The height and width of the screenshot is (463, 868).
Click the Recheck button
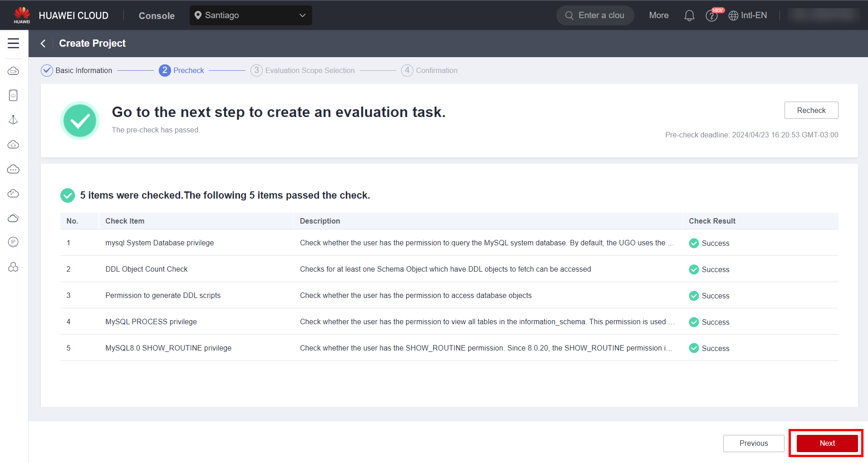pyautogui.click(x=811, y=110)
